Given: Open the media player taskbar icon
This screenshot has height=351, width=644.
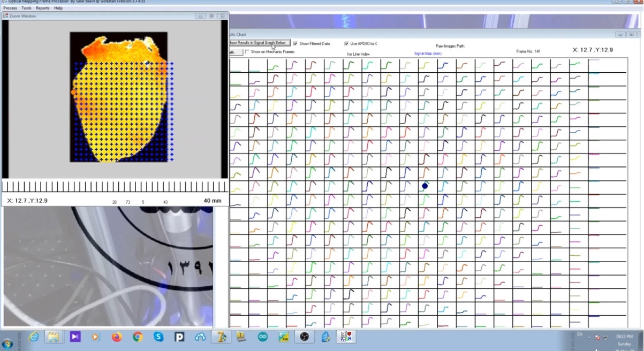Looking at the screenshot, I should pyautogui.click(x=95, y=337).
